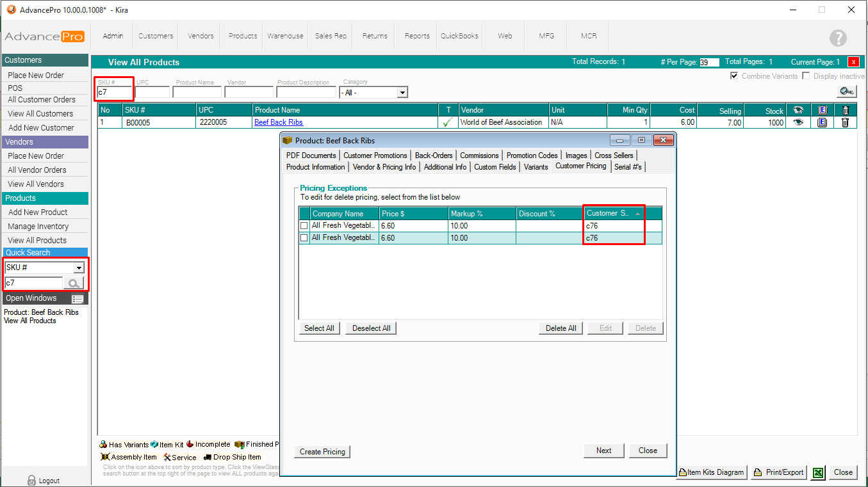Sort by Assembly Item icon

coord(104,457)
